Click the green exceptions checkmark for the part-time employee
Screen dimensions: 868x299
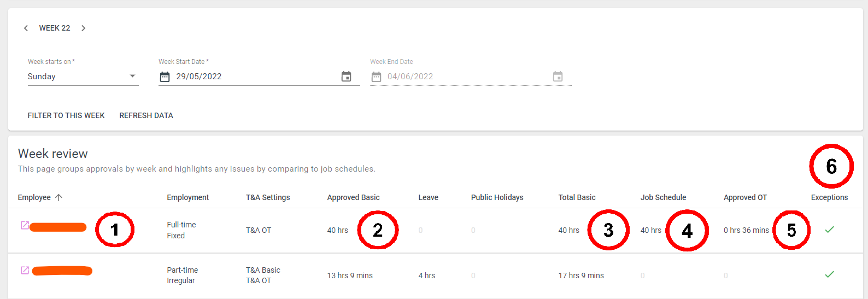point(829,274)
